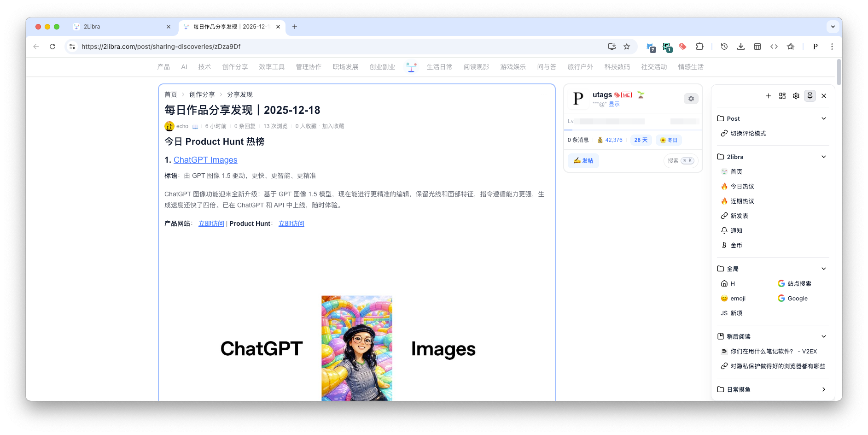The height and width of the screenshot is (435, 868).
Task: Open 通知 notification bell in 2libra section
Action: coord(735,230)
